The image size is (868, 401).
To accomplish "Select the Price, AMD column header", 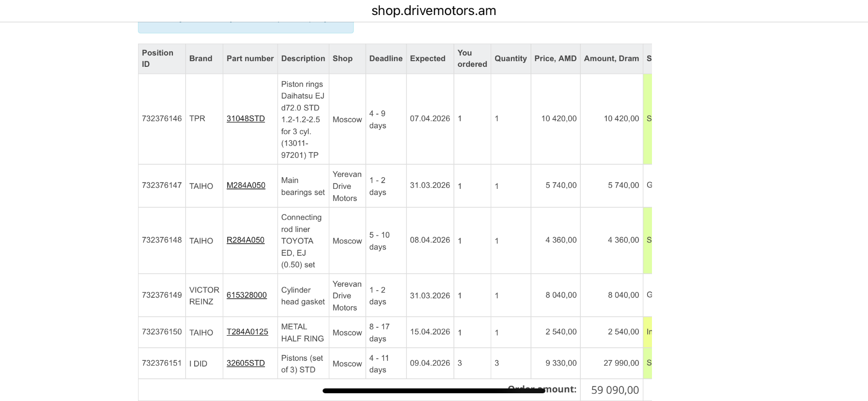I will pos(555,59).
